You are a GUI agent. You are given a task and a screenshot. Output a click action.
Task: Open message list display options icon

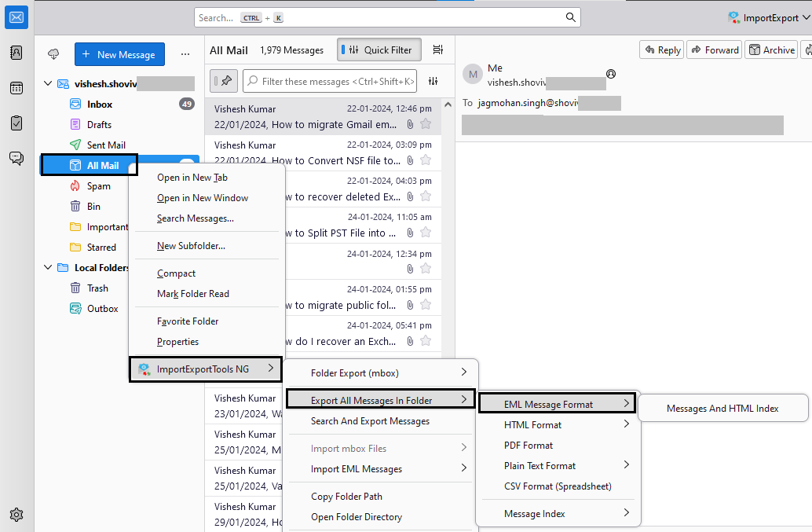click(x=437, y=50)
